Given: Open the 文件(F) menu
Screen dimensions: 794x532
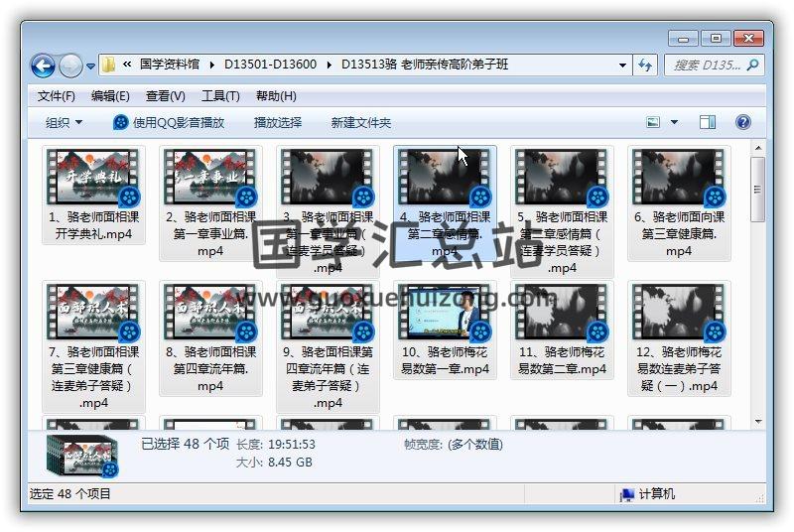Looking at the screenshot, I should (57, 95).
